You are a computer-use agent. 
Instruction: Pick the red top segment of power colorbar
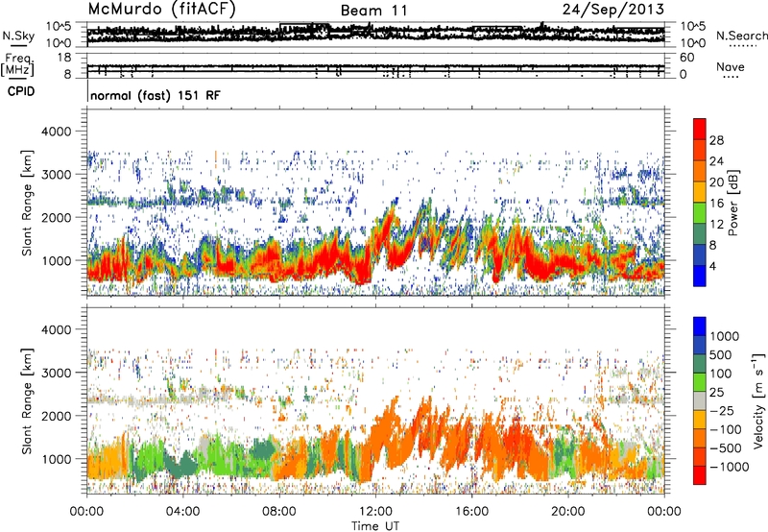[700, 129]
